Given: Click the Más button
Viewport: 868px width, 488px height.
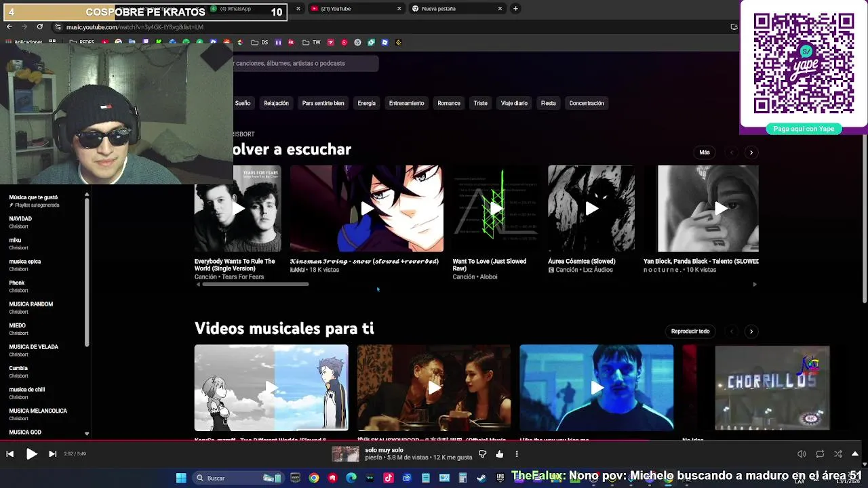Looking at the screenshot, I should tap(705, 152).
